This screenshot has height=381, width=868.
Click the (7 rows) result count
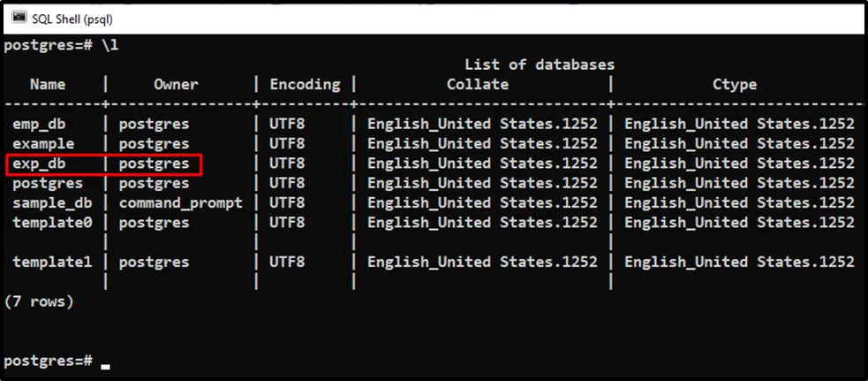(x=39, y=301)
